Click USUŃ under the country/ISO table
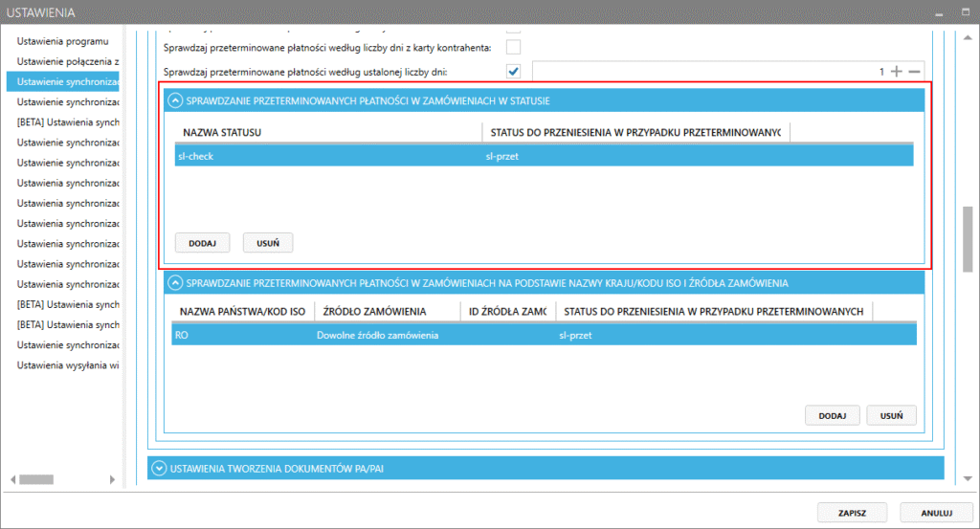This screenshot has width=980, height=529. tap(891, 415)
